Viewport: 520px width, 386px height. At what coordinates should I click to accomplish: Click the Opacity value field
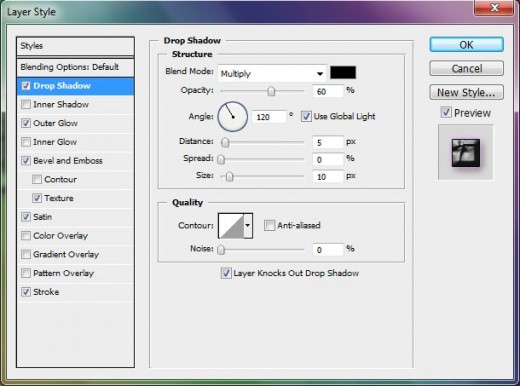tap(328, 91)
